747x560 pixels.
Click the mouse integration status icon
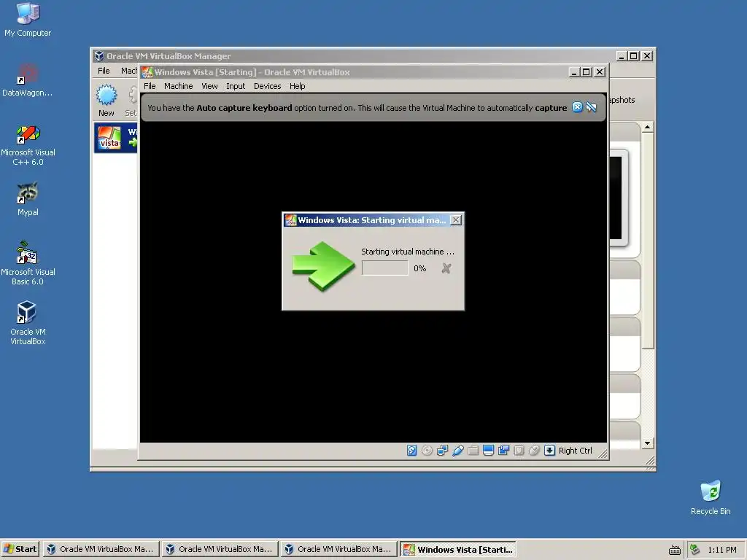[x=534, y=451]
